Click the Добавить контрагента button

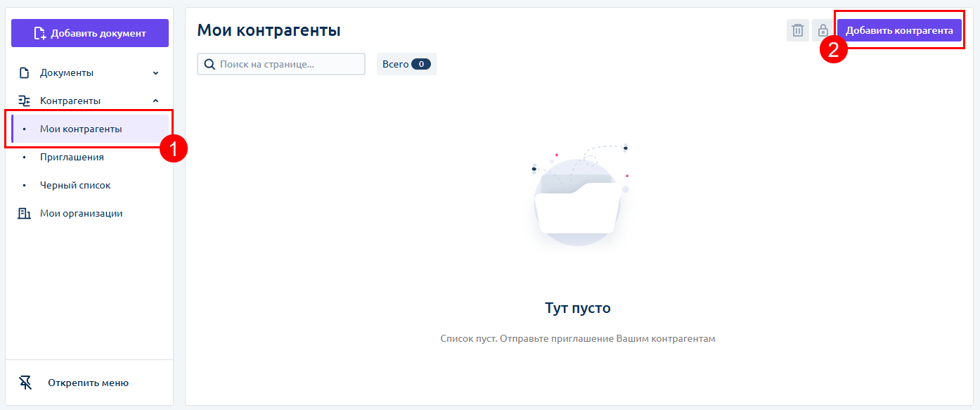pos(899,30)
